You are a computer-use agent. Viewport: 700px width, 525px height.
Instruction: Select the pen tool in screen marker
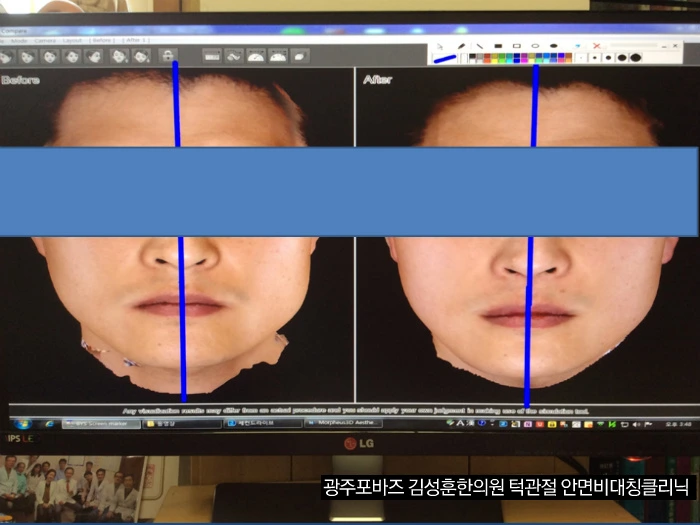tap(461, 46)
